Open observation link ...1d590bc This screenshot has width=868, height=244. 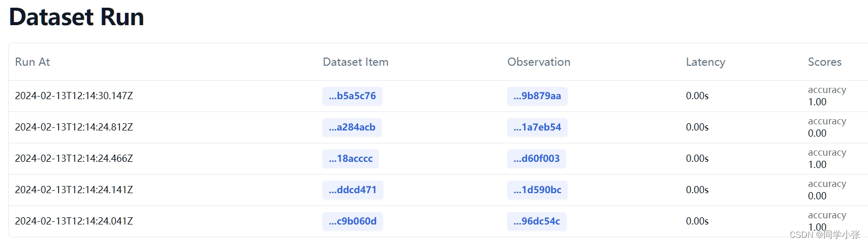pyautogui.click(x=537, y=190)
